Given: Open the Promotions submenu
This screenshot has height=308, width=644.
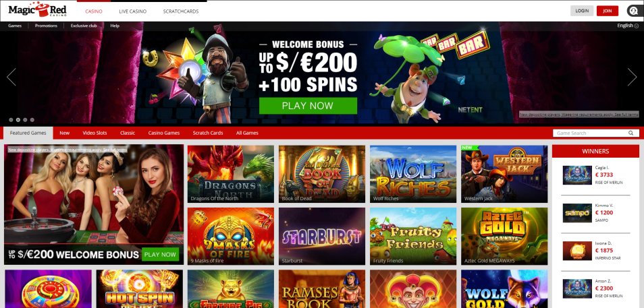Looking at the screenshot, I should [x=46, y=26].
